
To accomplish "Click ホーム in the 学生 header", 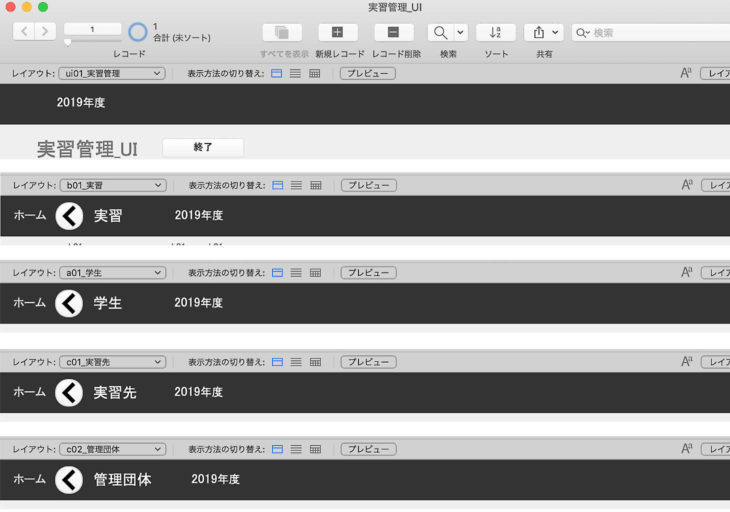I will 29,303.
